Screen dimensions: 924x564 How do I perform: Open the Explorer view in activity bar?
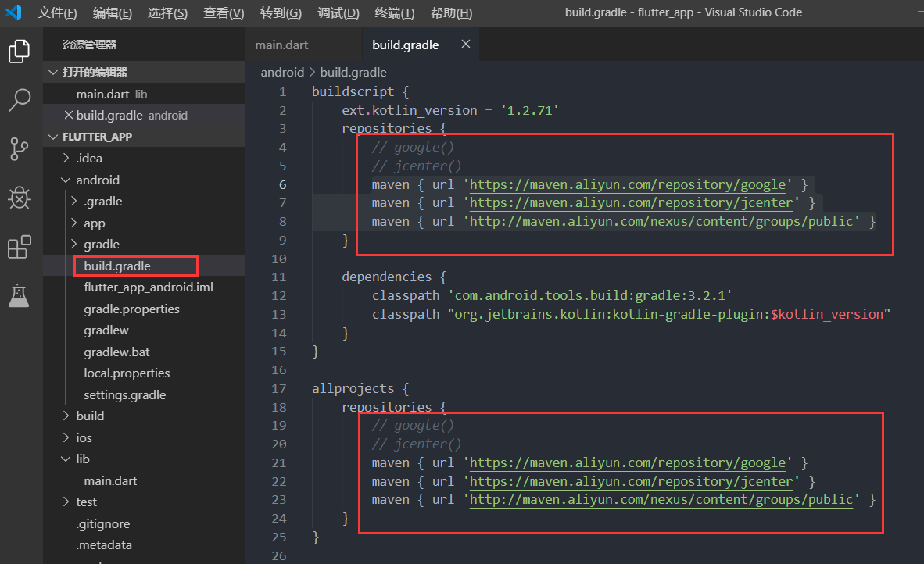coord(20,52)
